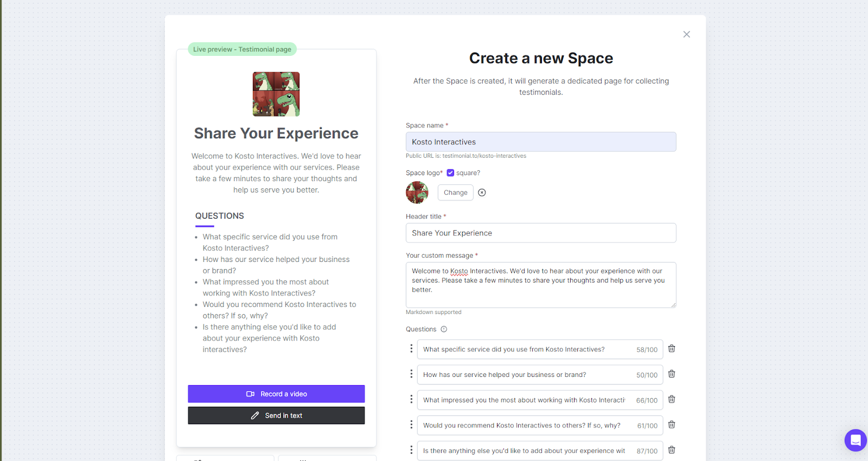
Task: Click the 50/100 character counter
Action: [x=647, y=375]
